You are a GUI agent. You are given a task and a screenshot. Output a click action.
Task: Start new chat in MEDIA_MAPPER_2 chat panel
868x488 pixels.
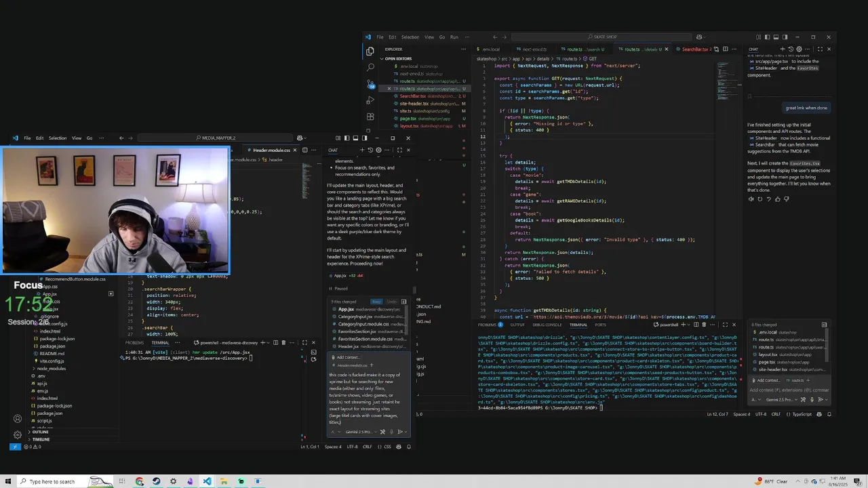(x=362, y=150)
